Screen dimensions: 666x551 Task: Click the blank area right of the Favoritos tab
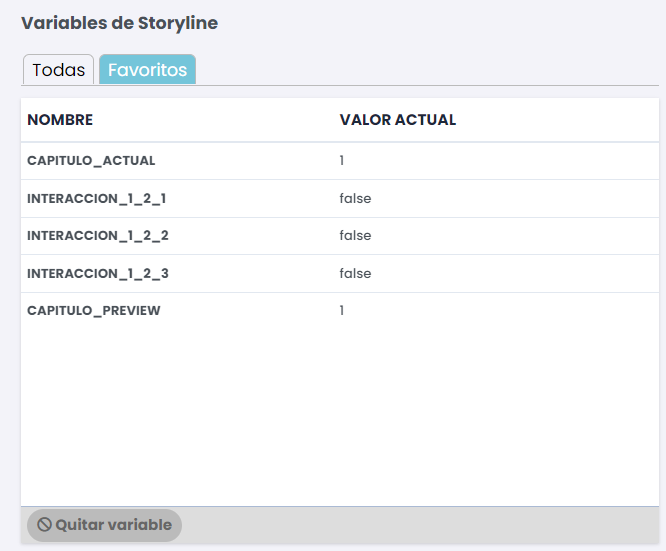tap(427, 69)
